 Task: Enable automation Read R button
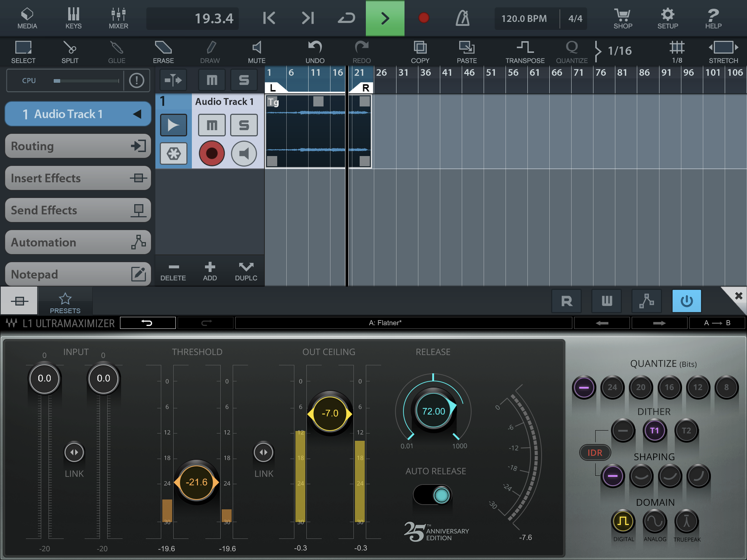coord(566,301)
